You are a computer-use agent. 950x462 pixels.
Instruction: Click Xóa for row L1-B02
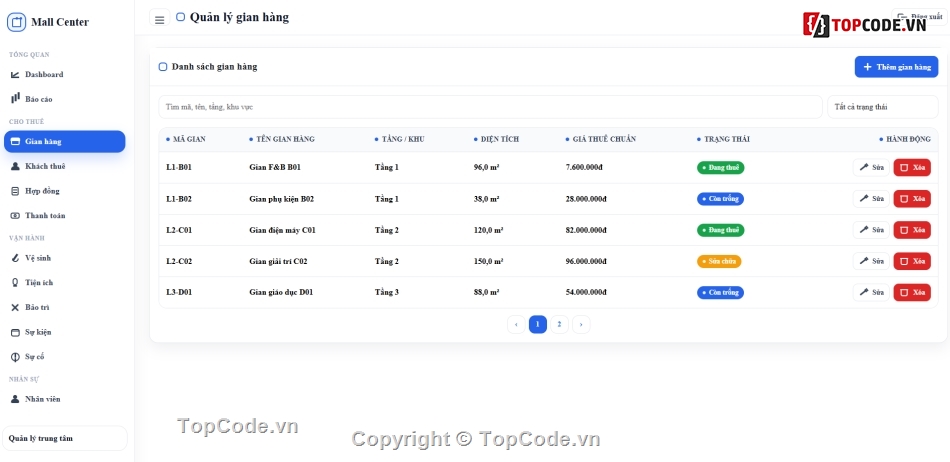point(912,199)
